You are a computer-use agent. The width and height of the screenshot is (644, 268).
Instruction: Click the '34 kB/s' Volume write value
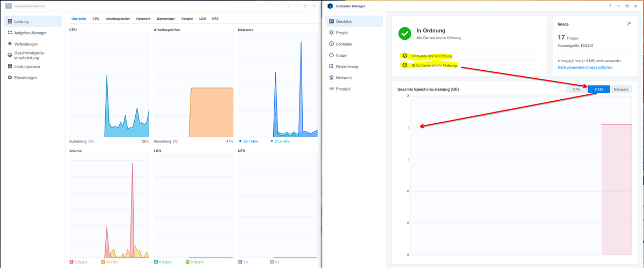pyautogui.click(x=112, y=262)
